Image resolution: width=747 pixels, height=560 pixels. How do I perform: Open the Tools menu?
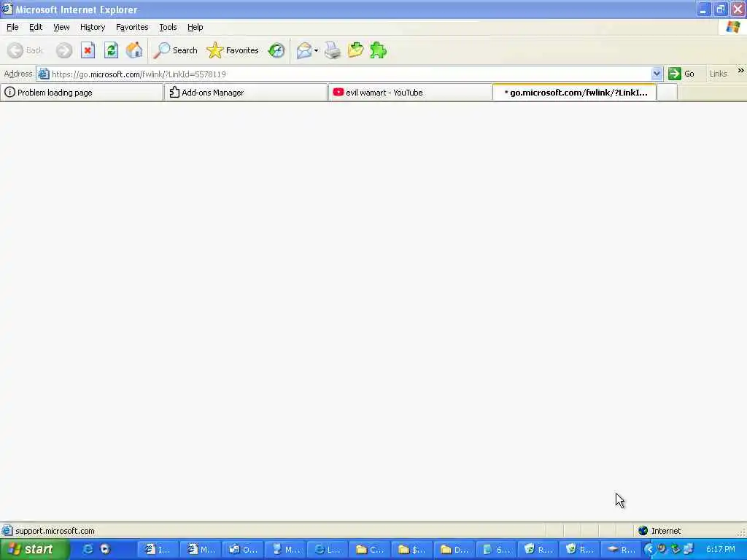coord(168,27)
